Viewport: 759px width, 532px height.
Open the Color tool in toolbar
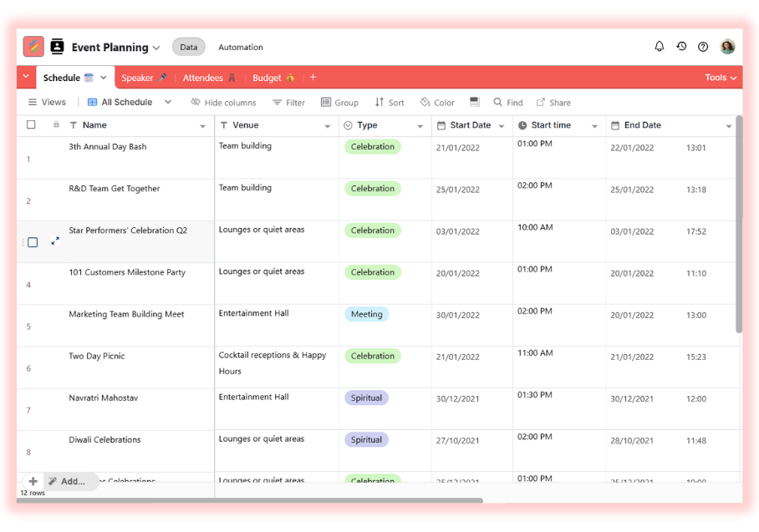point(437,103)
